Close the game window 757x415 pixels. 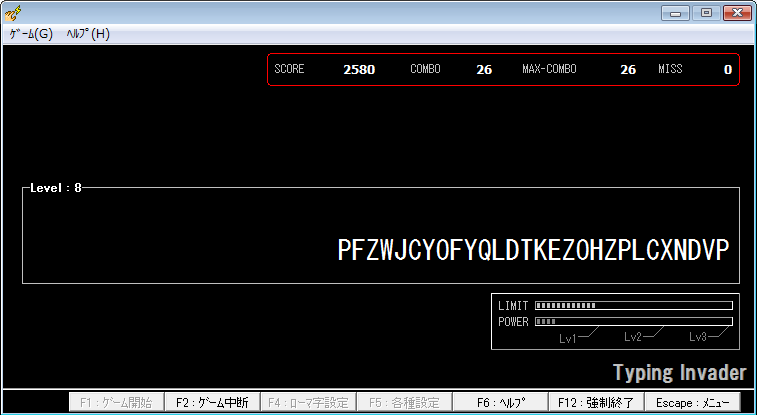click(x=737, y=13)
